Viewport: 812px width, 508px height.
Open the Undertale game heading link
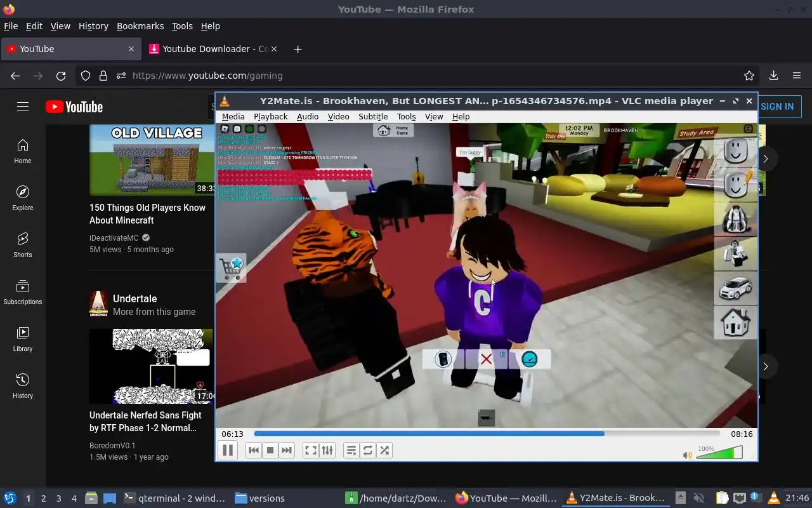pos(134,298)
